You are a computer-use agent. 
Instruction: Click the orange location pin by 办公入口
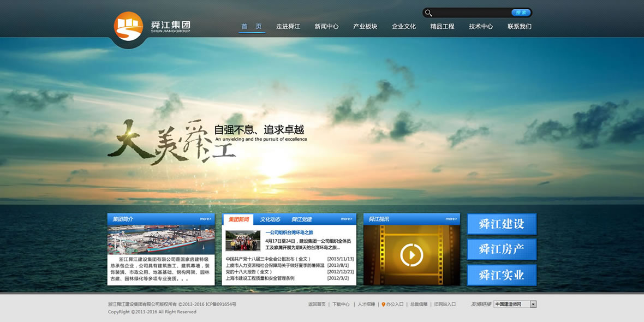point(383,305)
